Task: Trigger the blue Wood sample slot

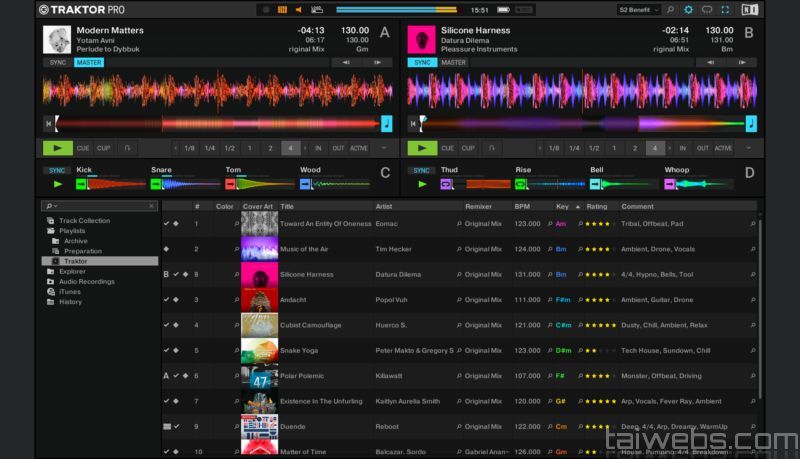Action: pyautogui.click(x=305, y=184)
